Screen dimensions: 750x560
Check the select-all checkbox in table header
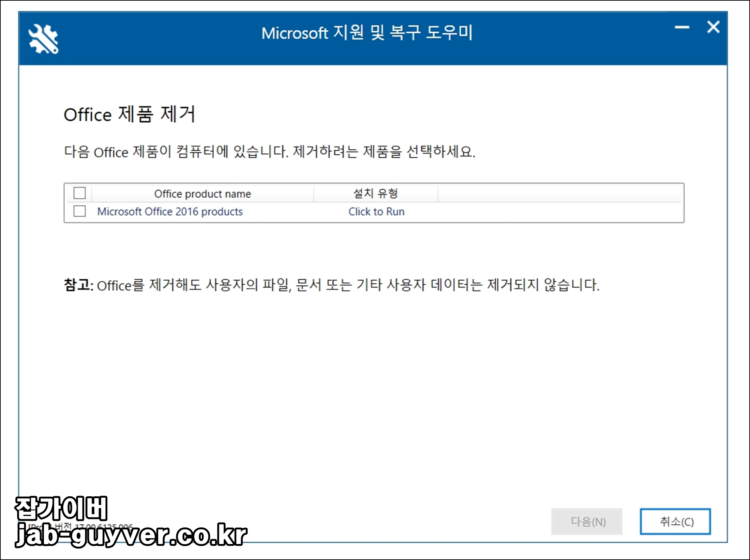click(x=79, y=193)
